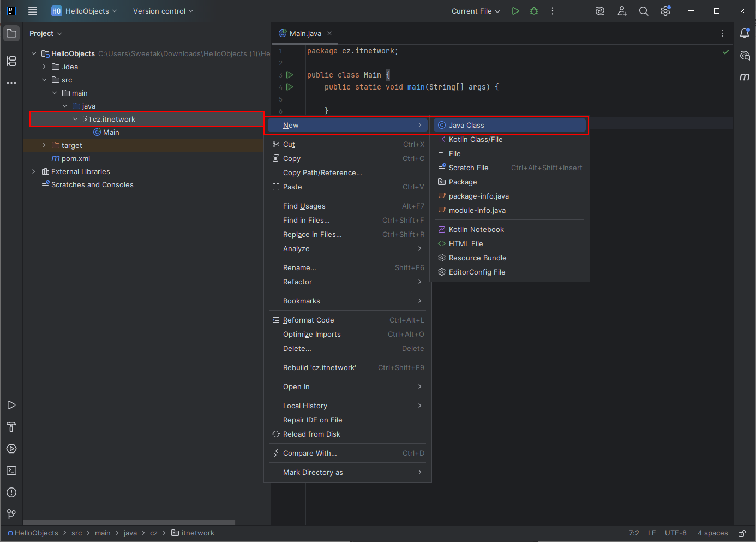Image resolution: width=756 pixels, height=542 pixels.
Task: Start debugging with the bug icon
Action: click(x=534, y=11)
